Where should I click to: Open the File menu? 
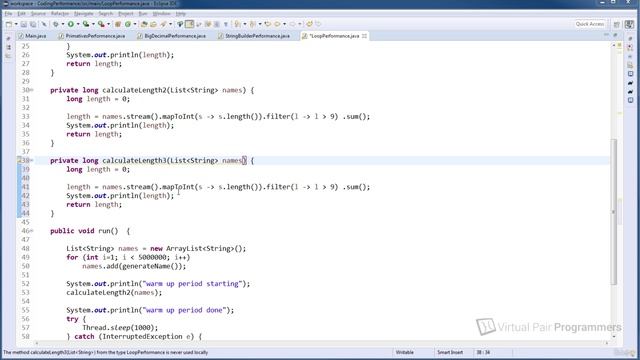[x=8, y=14]
